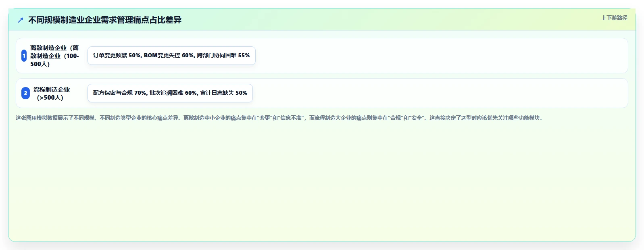Select the 离散制造企业（100-500人） row label
644x250 pixels.
coord(54,56)
